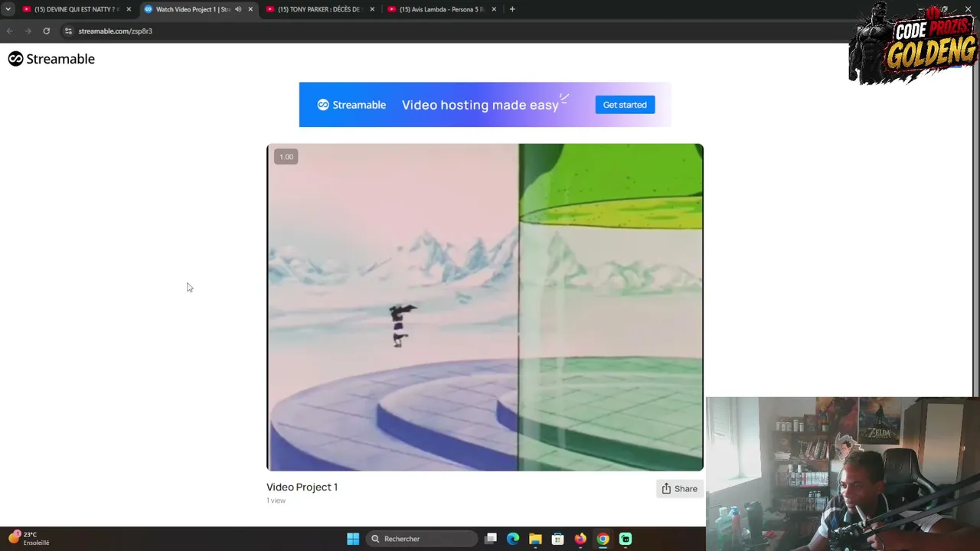Screen dimensions: 980x551
Task: Open Google Chrome from the taskbar
Action: [x=603, y=539]
